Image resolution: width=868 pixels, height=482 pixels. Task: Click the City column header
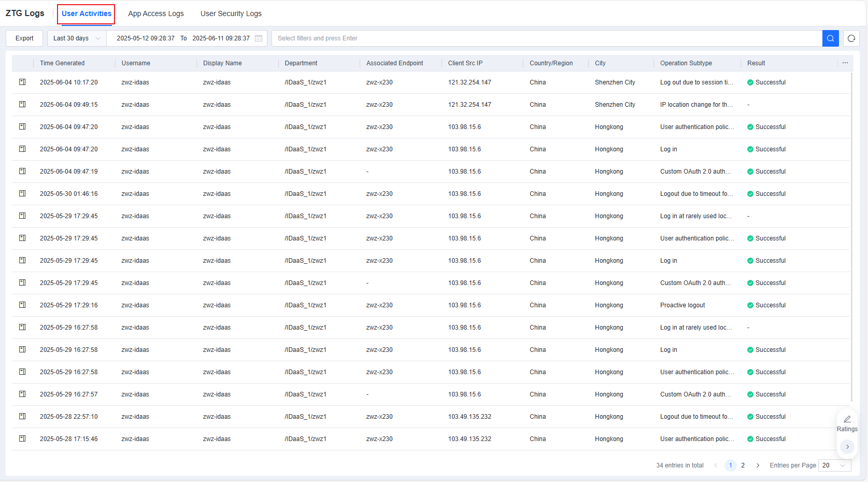pyautogui.click(x=600, y=63)
